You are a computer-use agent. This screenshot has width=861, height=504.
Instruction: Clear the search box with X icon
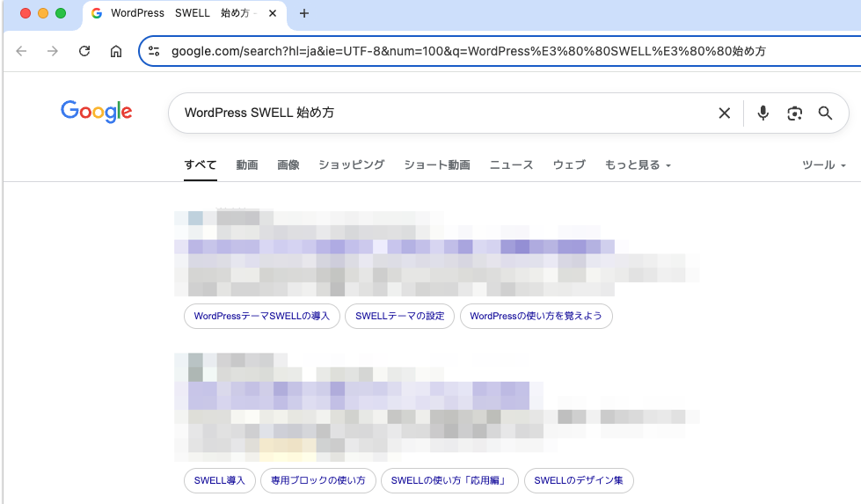(x=725, y=113)
